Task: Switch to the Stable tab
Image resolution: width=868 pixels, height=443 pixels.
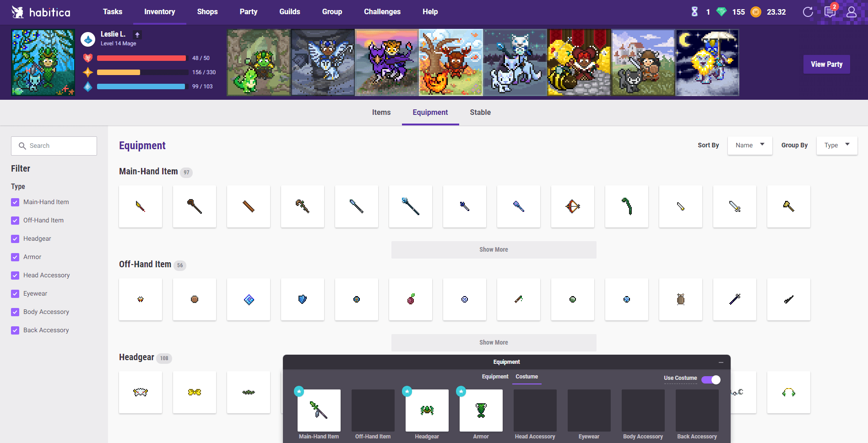Action: [x=480, y=112]
